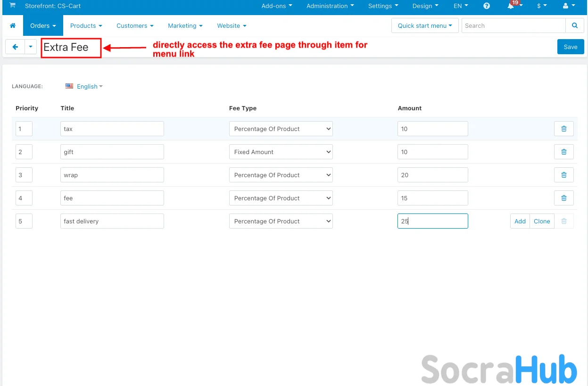Click the back arrow button

15,47
